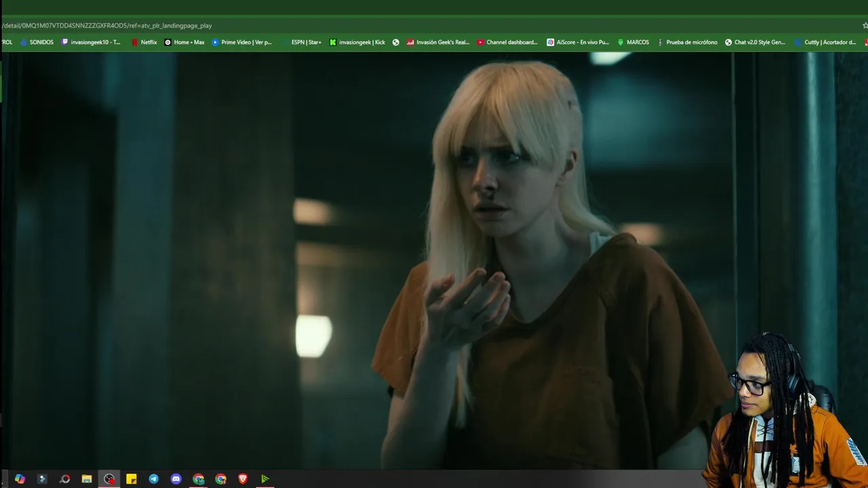Click the globe icon bookmark beside Kick
Screen dimensions: 868x488
[396, 42]
